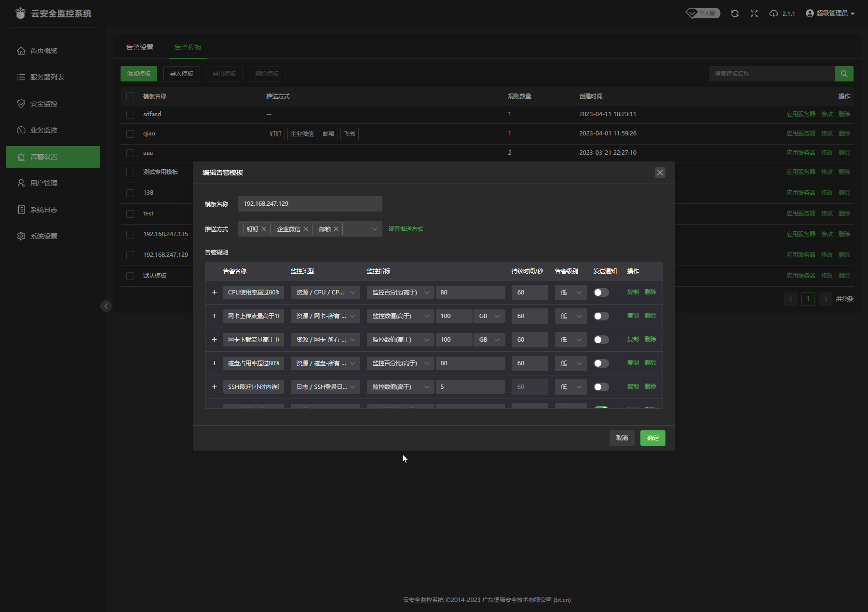Click the search magnifier button
The height and width of the screenshot is (612, 868).
click(844, 74)
